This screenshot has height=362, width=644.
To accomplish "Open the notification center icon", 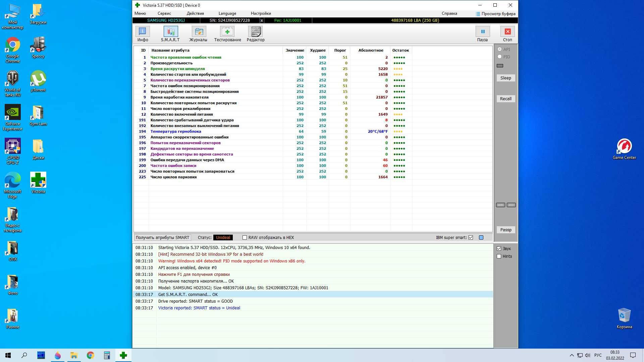I will click(x=633, y=355).
